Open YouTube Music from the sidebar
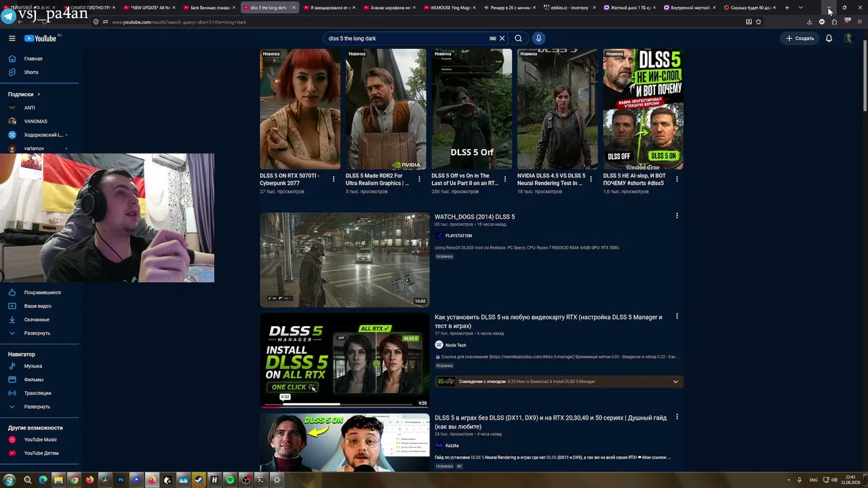This screenshot has height=488, width=868. pyautogui.click(x=39, y=440)
